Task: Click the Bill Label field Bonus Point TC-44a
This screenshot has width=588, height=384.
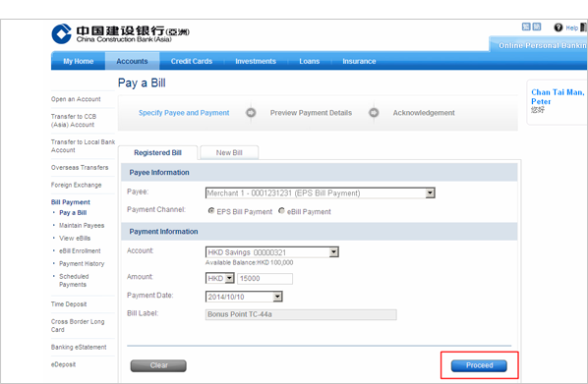Action: pyautogui.click(x=301, y=314)
